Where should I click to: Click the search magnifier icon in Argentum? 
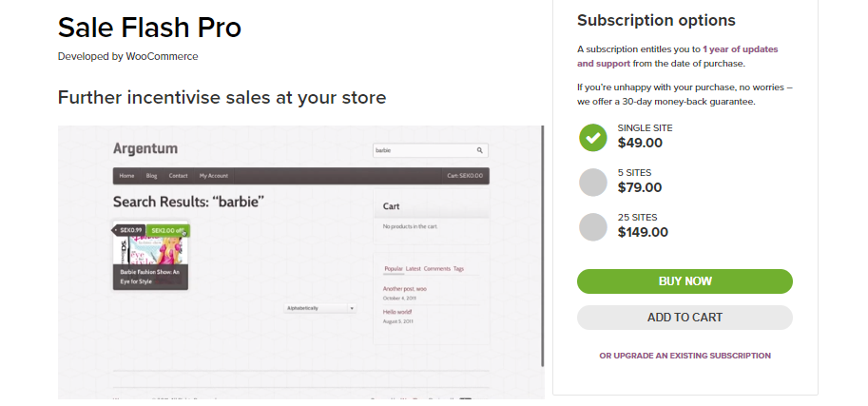(x=480, y=150)
